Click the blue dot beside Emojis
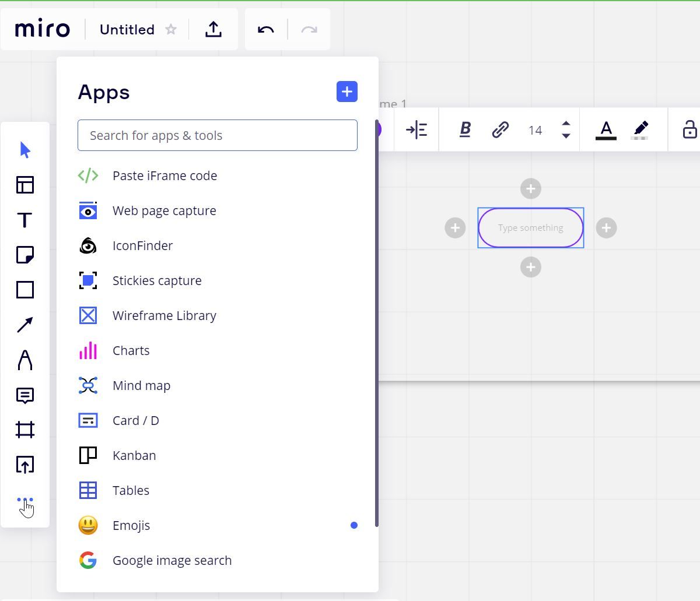The width and height of the screenshot is (700, 601). (353, 525)
